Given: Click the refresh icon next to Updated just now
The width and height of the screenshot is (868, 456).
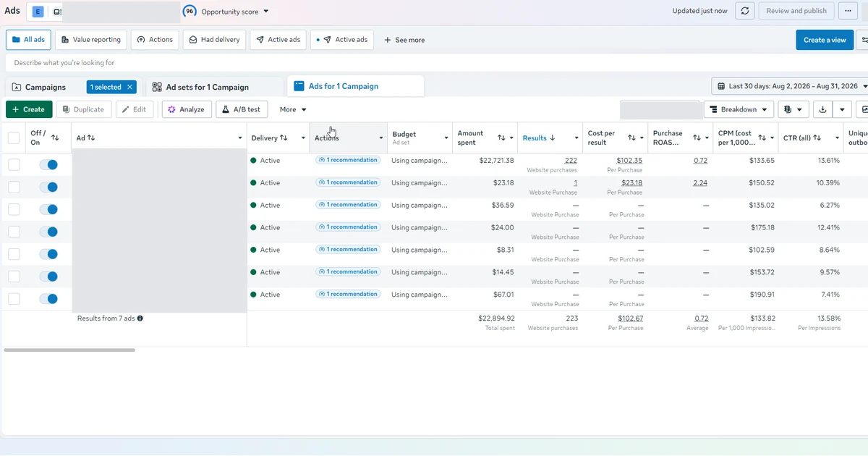Looking at the screenshot, I should pyautogui.click(x=745, y=11).
